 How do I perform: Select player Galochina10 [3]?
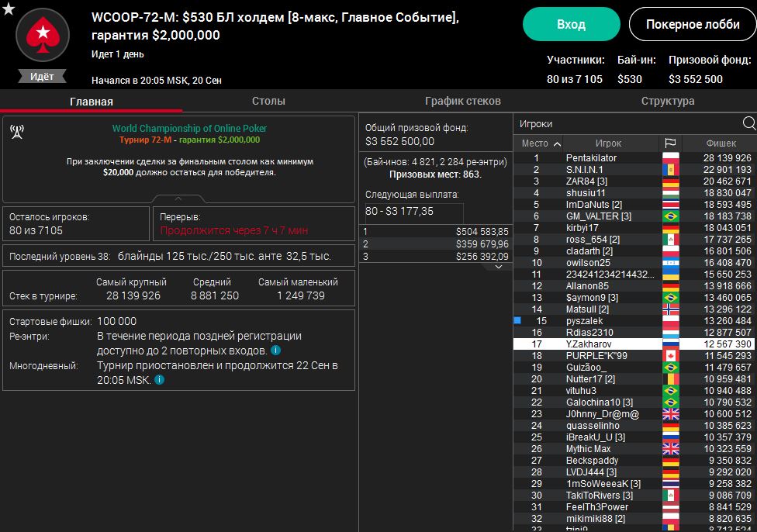[634, 402]
